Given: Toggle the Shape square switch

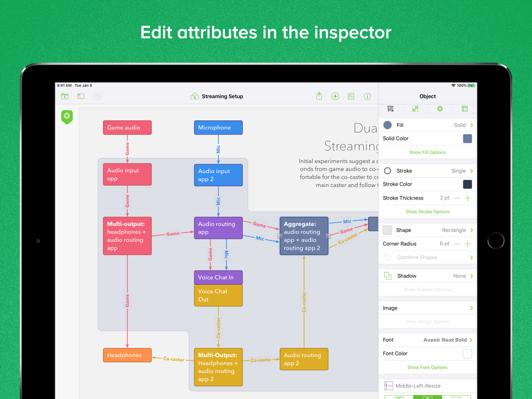Looking at the screenshot, I should pos(387,230).
